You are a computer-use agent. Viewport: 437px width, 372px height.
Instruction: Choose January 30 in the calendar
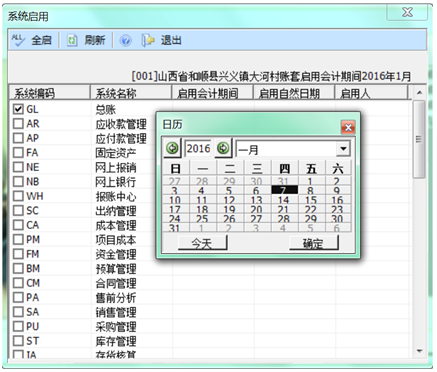tap(337, 219)
